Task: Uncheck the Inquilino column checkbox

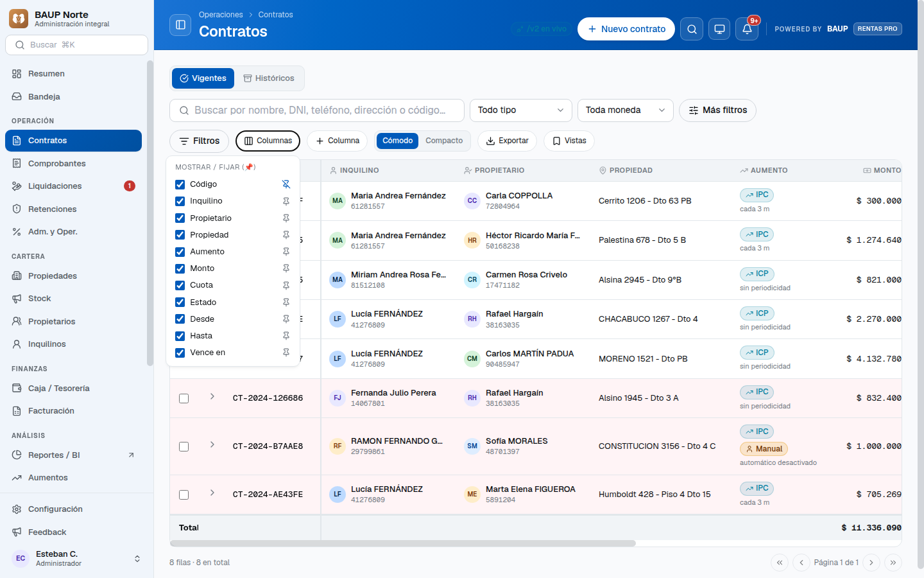Action: [180, 201]
